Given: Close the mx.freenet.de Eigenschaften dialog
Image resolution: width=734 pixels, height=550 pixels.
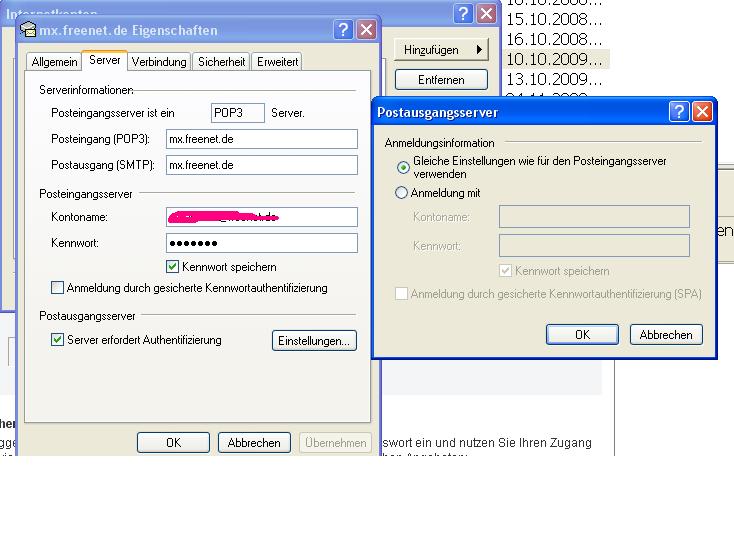Looking at the screenshot, I should [366, 30].
